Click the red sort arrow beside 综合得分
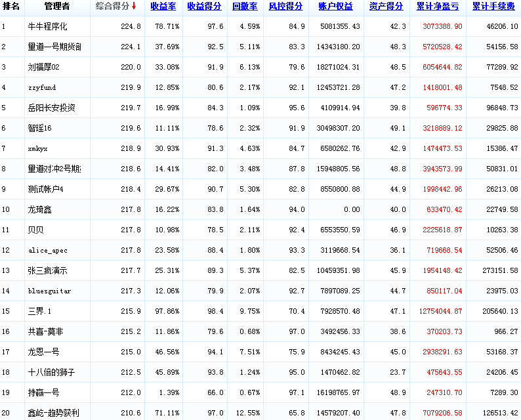The width and height of the screenshot is (521, 420). pos(135,7)
